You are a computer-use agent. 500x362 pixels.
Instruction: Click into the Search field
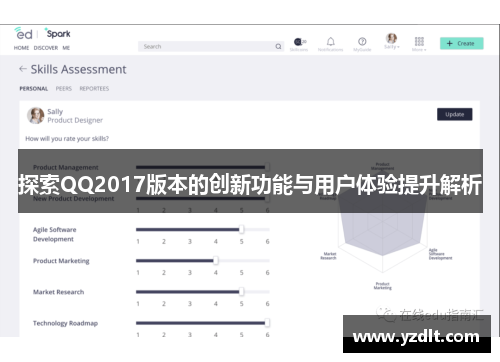pyautogui.click(x=211, y=46)
